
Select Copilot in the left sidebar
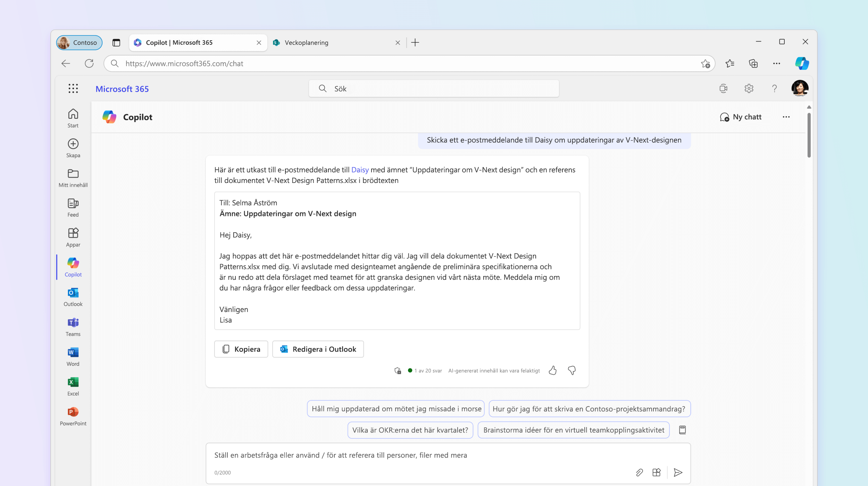click(73, 267)
